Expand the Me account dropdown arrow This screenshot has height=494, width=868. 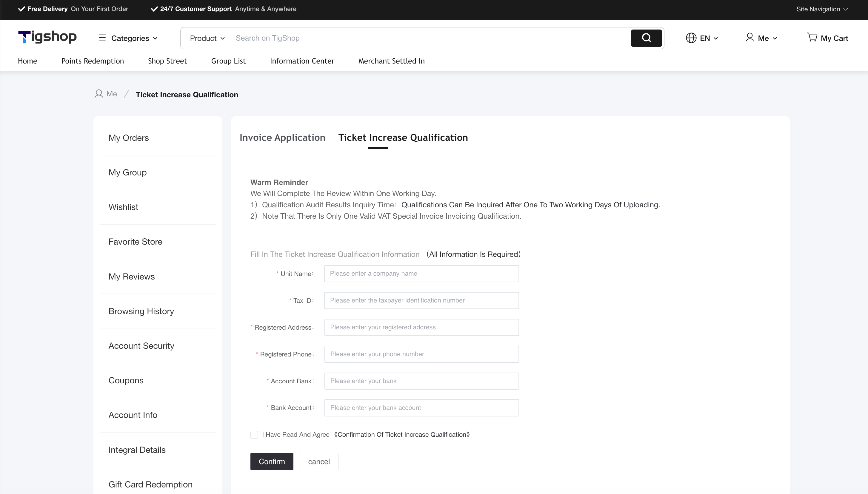[x=775, y=39]
